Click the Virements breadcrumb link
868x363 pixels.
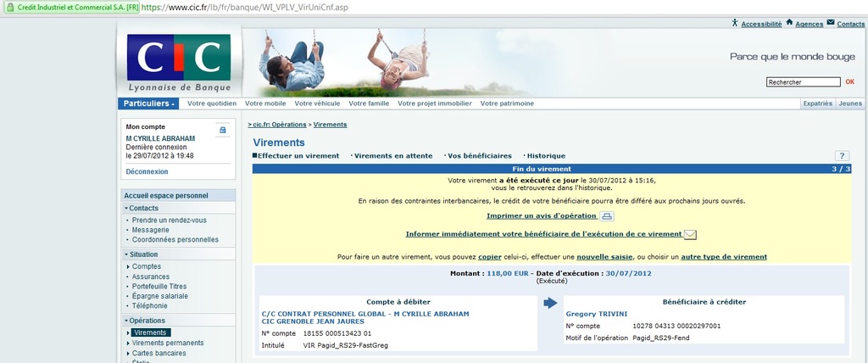tap(330, 125)
